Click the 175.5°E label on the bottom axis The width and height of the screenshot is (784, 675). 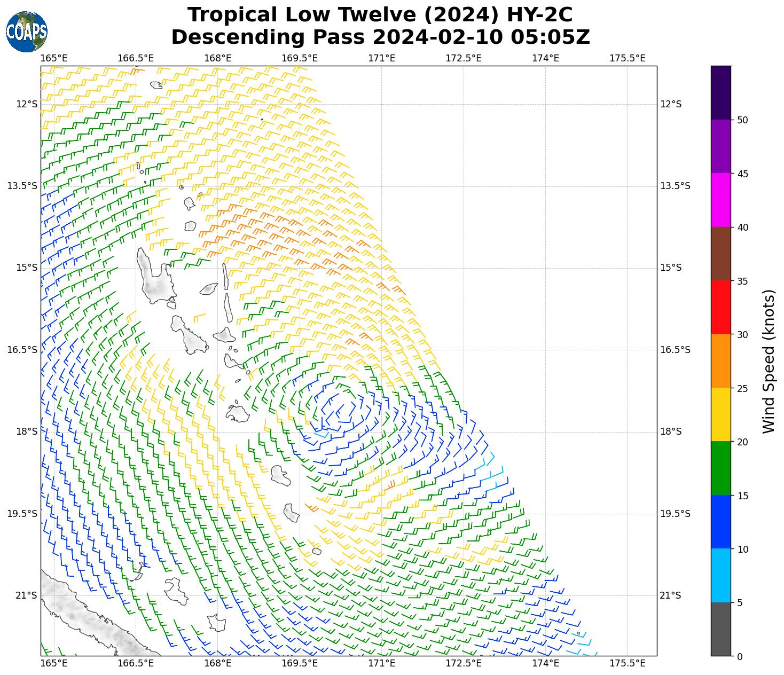coord(627,663)
